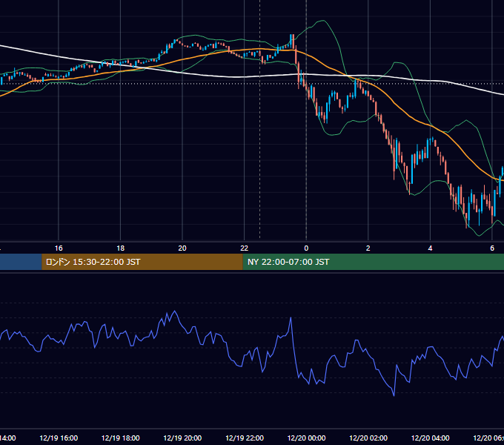Click the 12/19 16:00 date label
Image resolution: width=504 pixels, height=445 pixels.
[59, 438]
